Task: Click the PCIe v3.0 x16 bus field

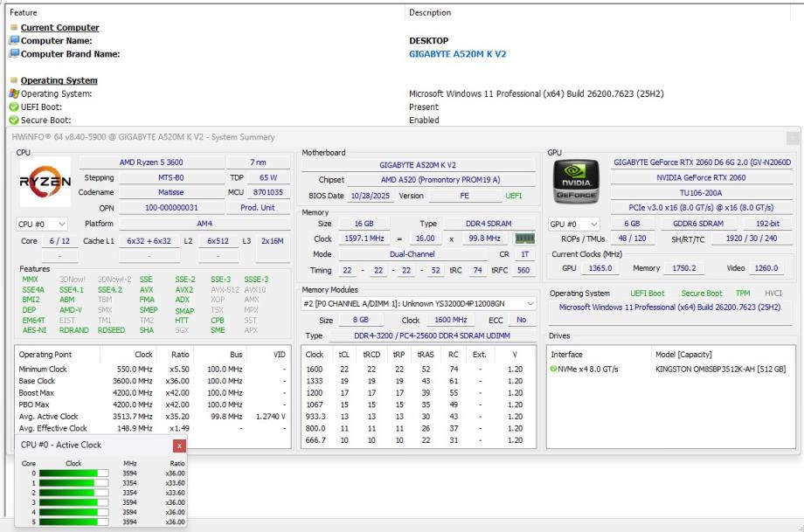Action: pos(701,208)
